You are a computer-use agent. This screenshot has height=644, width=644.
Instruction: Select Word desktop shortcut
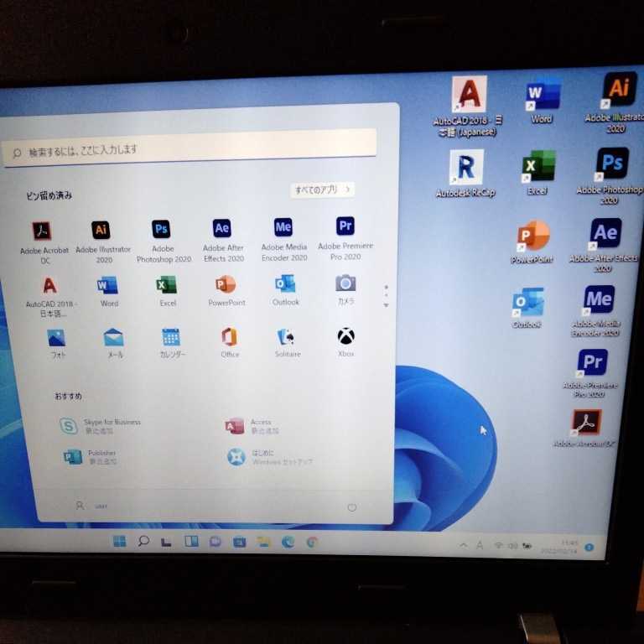(543, 101)
